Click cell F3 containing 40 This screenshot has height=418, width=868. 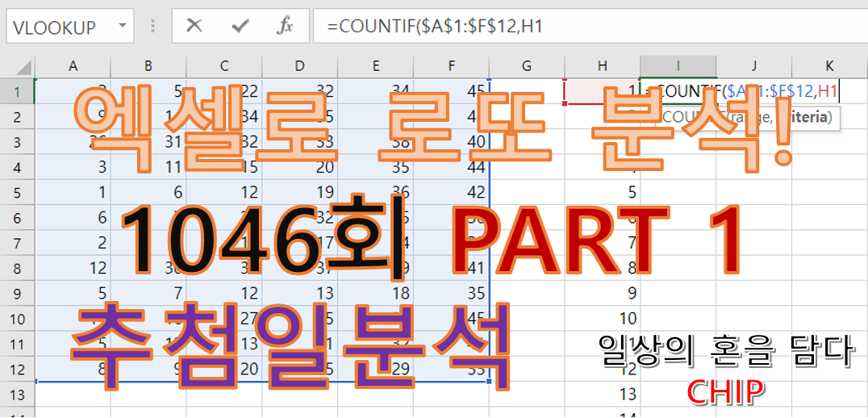(451, 142)
